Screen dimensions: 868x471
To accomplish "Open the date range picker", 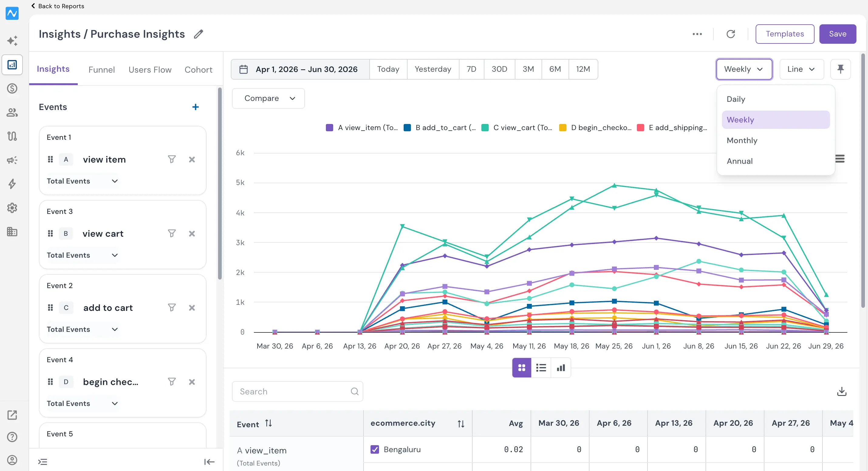I will 300,69.
